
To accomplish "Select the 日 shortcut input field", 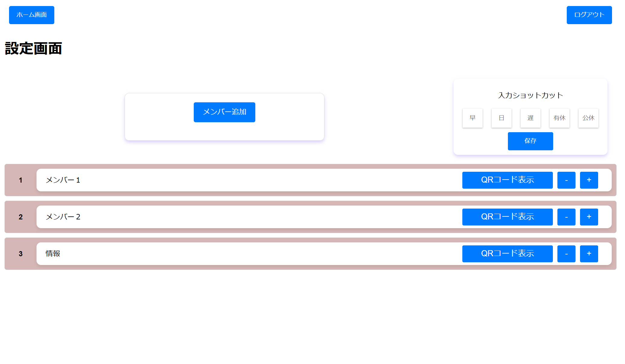I will (502, 118).
